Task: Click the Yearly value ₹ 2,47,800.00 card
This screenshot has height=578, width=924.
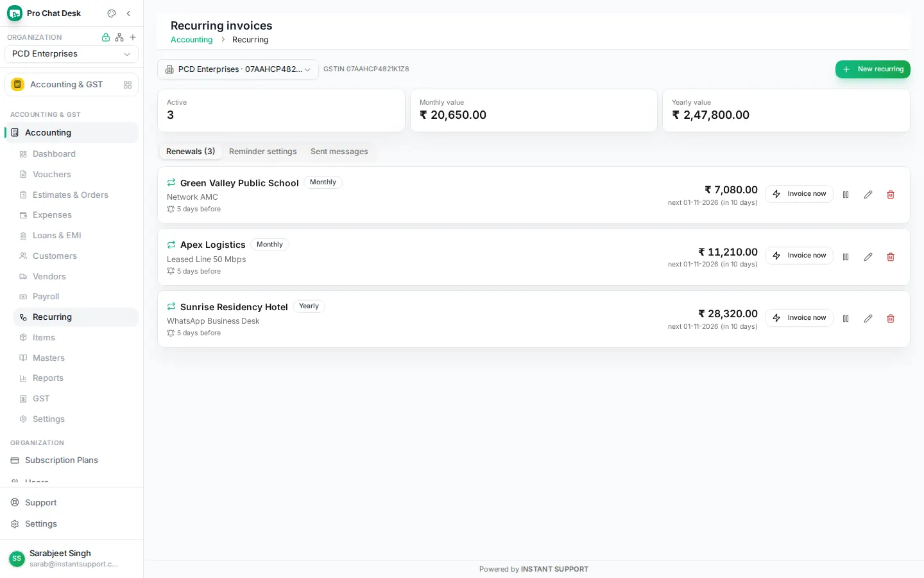Action: 786,110
